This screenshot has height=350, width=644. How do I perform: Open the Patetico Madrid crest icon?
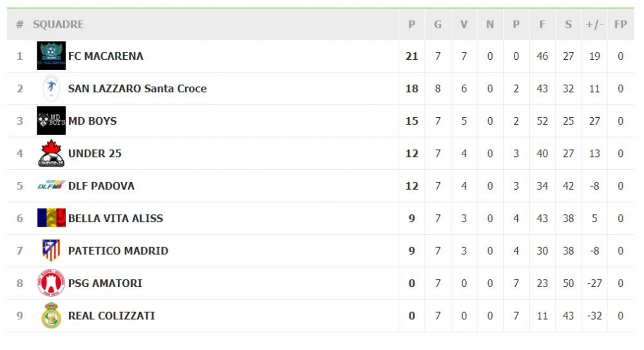pyautogui.click(x=52, y=250)
